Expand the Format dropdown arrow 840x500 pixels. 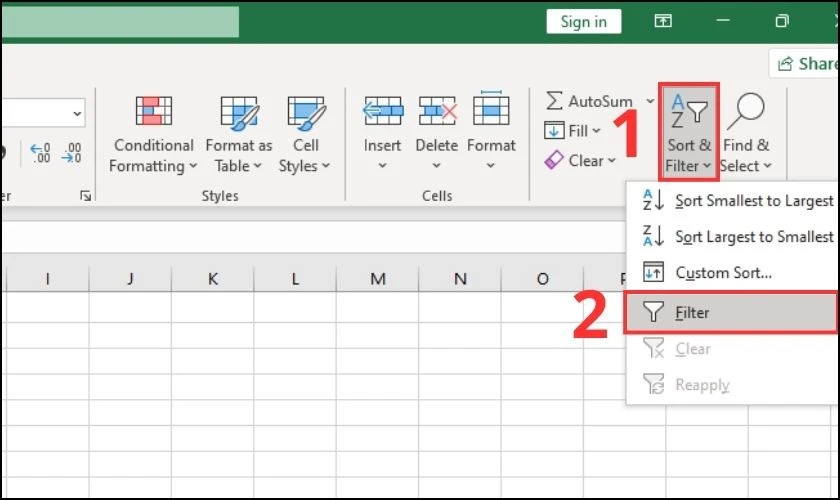point(491,166)
